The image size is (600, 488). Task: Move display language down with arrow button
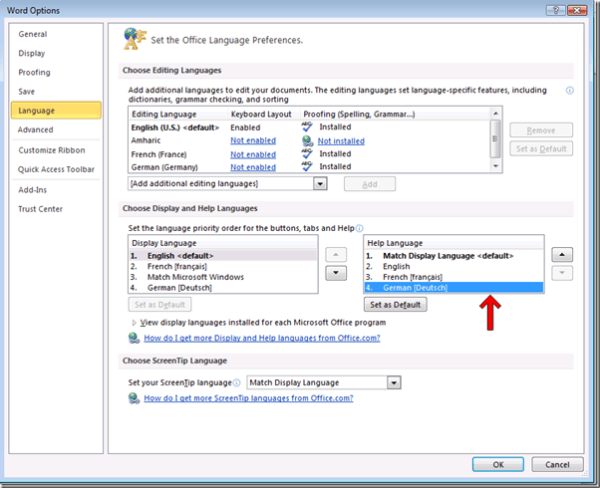click(x=336, y=273)
